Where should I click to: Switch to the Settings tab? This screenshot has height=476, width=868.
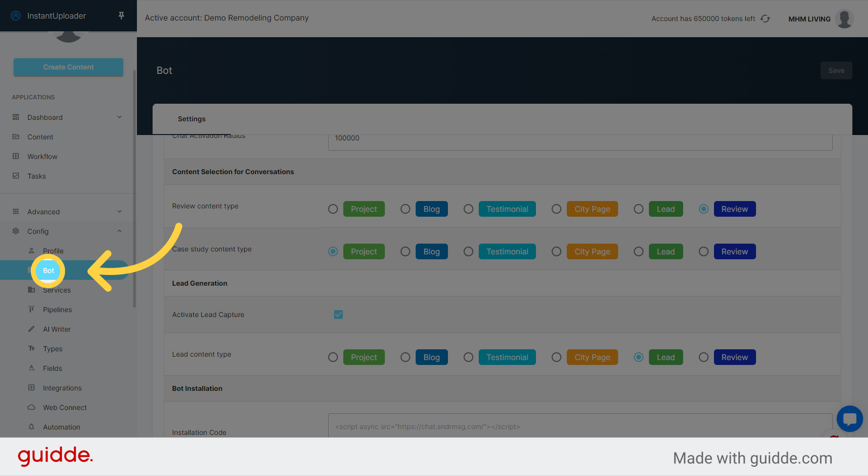(x=191, y=119)
